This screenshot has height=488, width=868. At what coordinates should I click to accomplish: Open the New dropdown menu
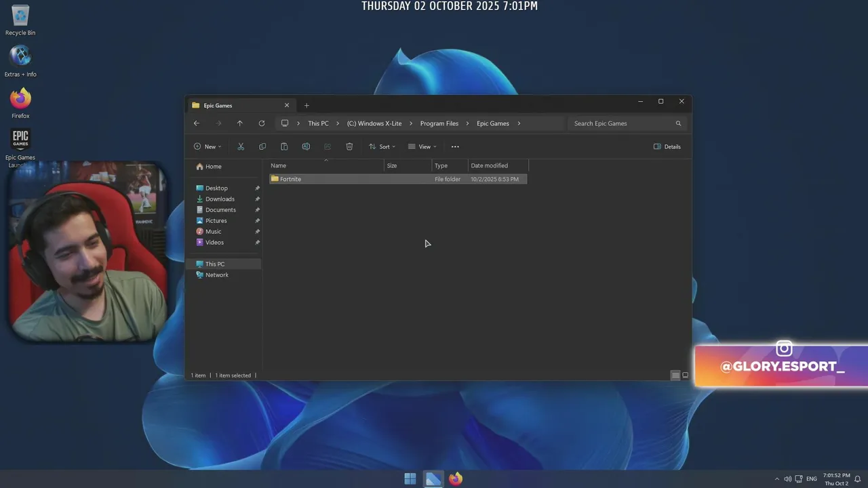pyautogui.click(x=208, y=146)
